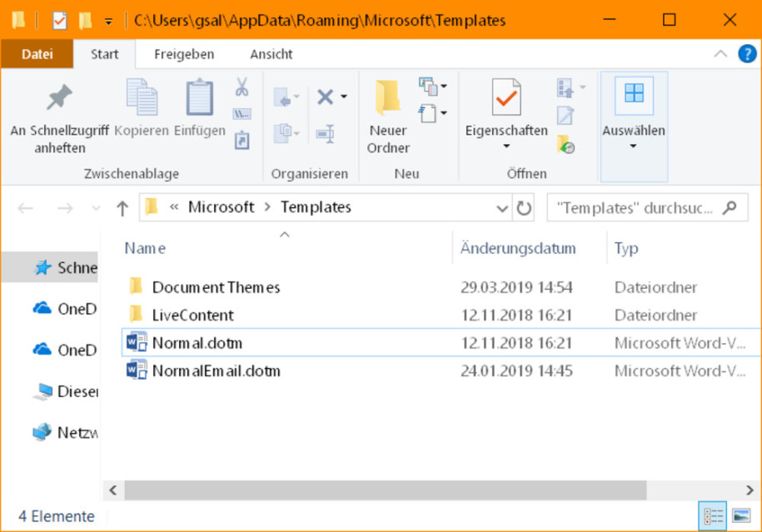Click the new folder icon in title bar

click(86, 21)
